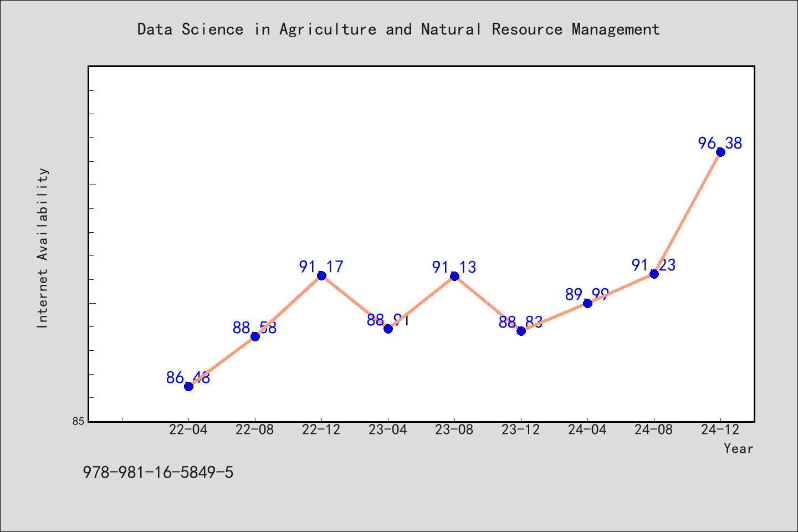
Task: Select the 978-981-16-5849-5 footnote text
Action: 158,473
